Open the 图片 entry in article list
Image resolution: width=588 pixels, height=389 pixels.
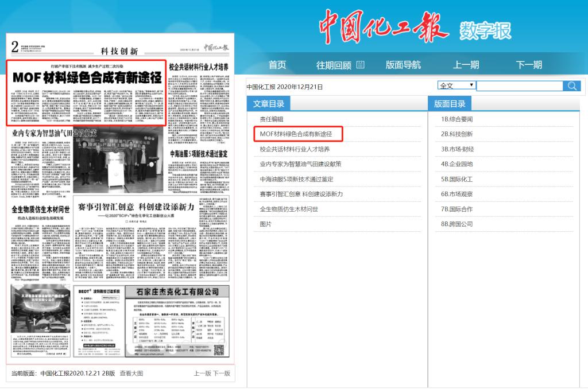[x=266, y=224]
